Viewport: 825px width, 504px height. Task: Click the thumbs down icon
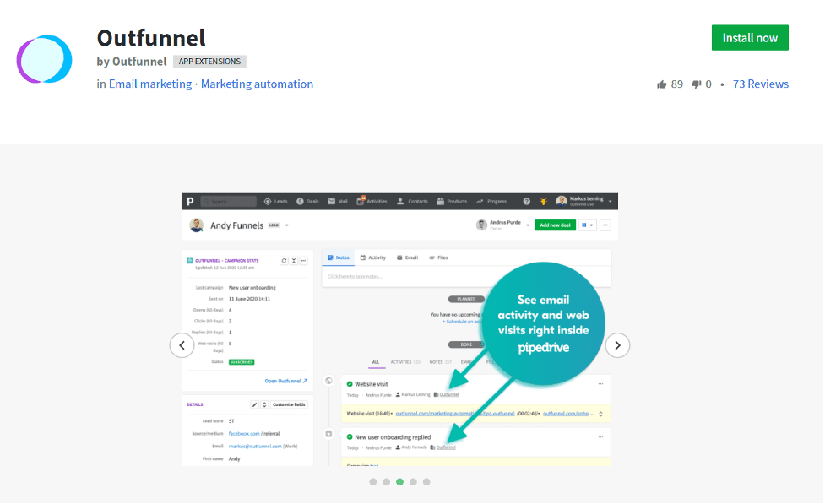(697, 84)
